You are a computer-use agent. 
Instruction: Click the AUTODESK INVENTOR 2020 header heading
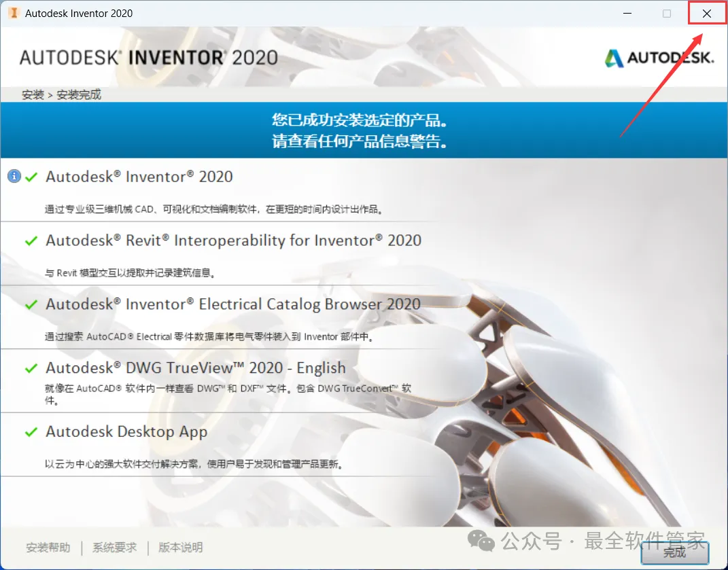[149, 58]
